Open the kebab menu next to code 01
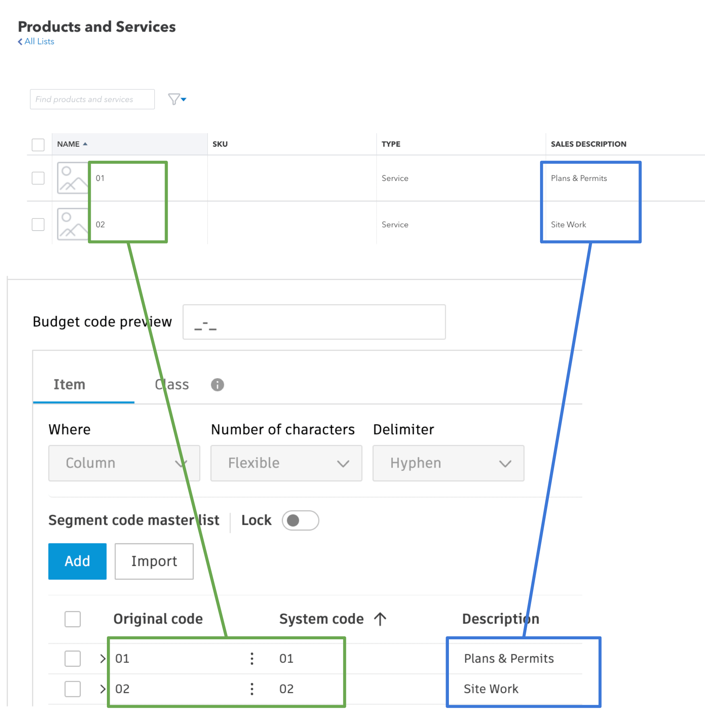 (x=252, y=659)
